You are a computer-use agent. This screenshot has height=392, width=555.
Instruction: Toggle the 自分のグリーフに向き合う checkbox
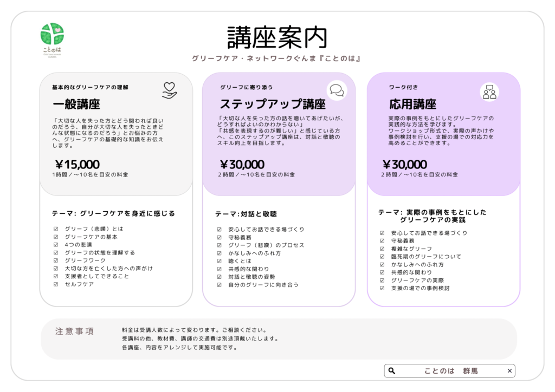[x=220, y=285]
